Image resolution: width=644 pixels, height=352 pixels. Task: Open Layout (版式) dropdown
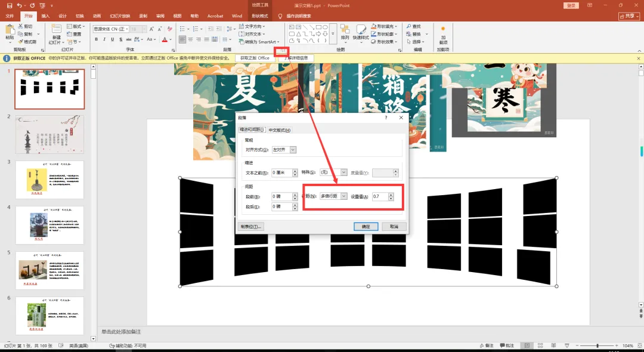(x=75, y=26)
